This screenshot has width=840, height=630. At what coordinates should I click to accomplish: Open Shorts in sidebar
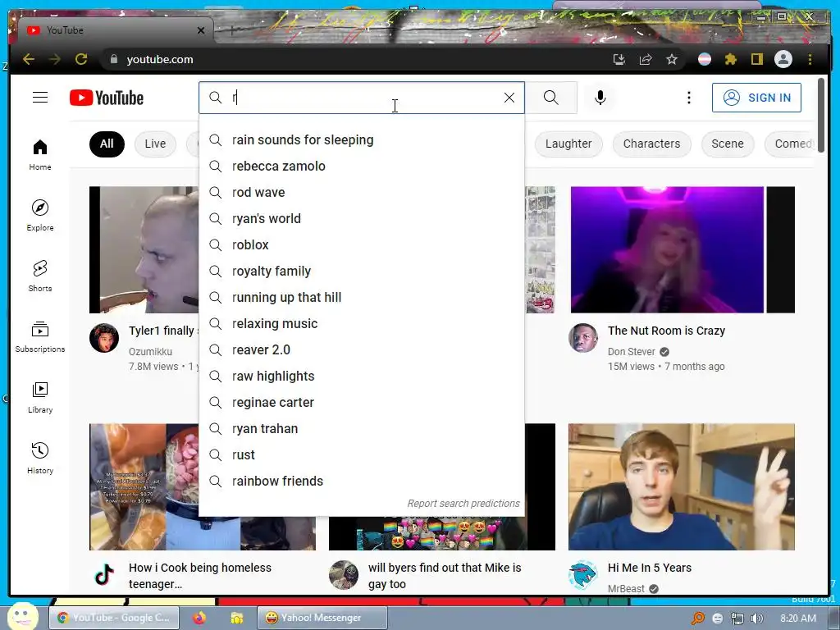click(x=40, y=276)
